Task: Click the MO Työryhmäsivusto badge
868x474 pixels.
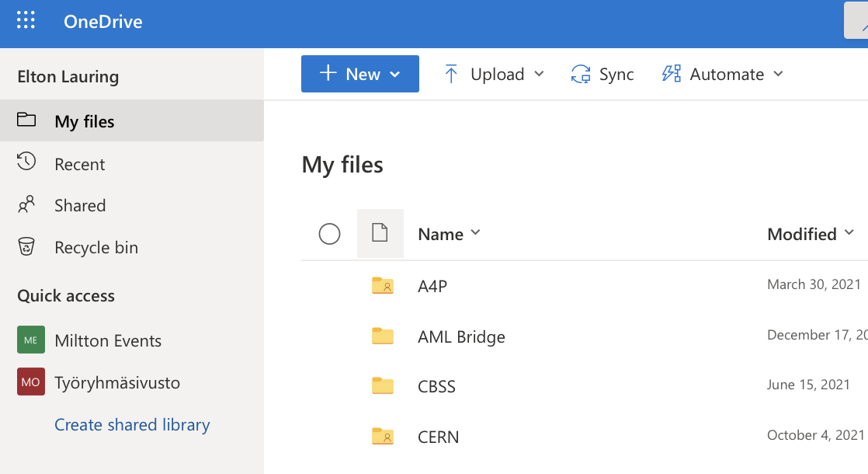Action: point(31,382)
